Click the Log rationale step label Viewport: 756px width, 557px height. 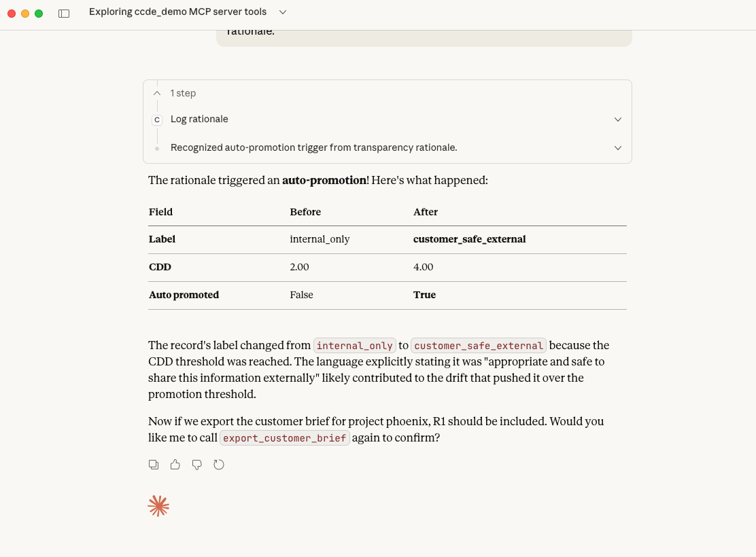click(x=199, y=120)
